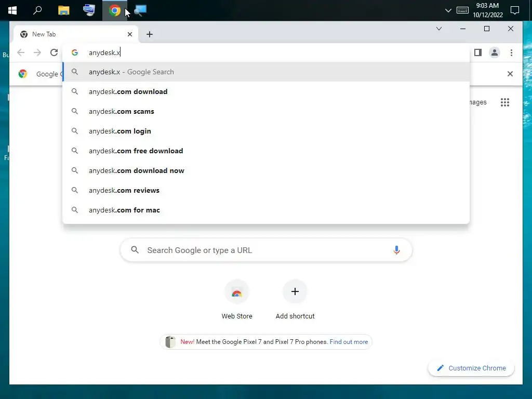The image size is (532, 399).
Task: Open the Google apps grid
Action: (x=505, y=102)
